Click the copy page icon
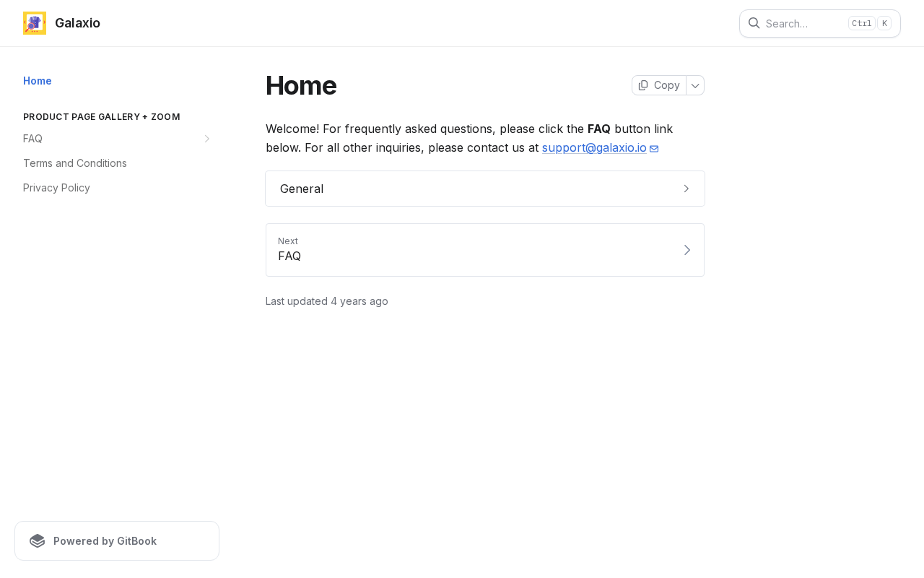 tap(643, 85)
